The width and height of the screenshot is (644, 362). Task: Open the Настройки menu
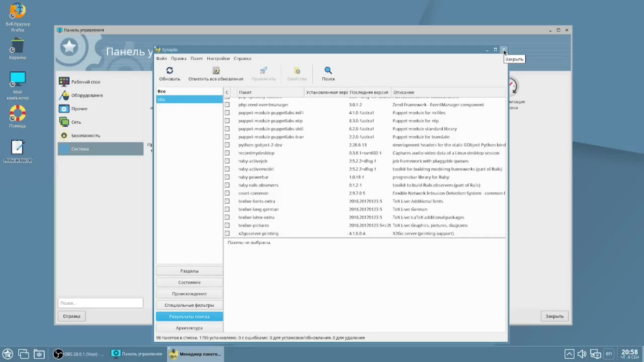tap(218, 58)
